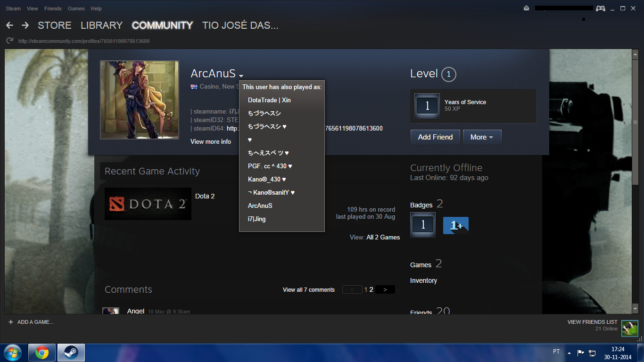Go to previous comments page arrow
644x362 pixels.
pyautogui.click(x=352, y=289)
